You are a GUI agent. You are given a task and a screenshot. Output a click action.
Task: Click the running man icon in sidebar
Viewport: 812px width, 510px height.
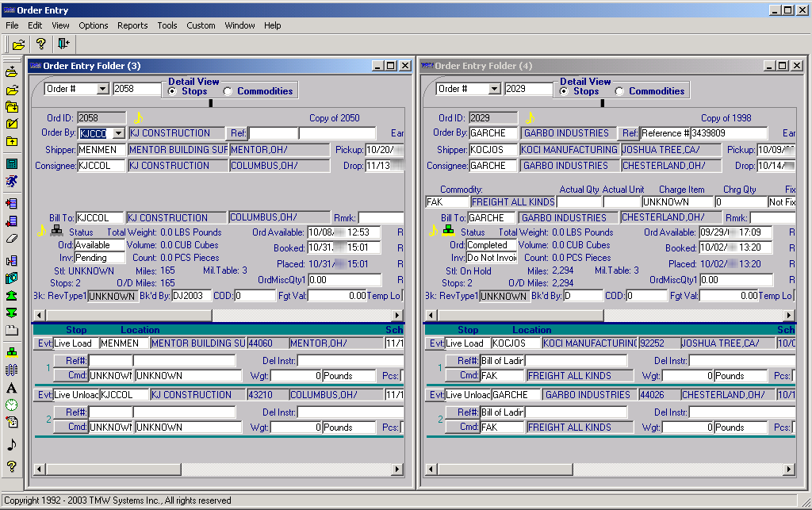11,181
